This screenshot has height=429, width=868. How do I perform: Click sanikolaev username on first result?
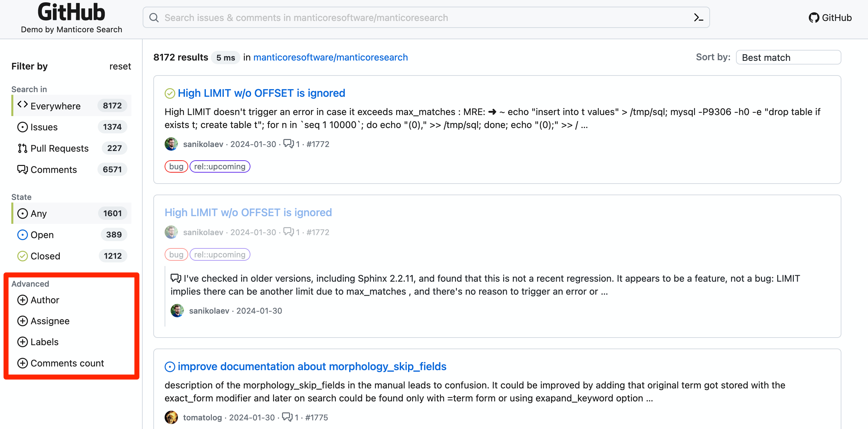click(203, 144)
